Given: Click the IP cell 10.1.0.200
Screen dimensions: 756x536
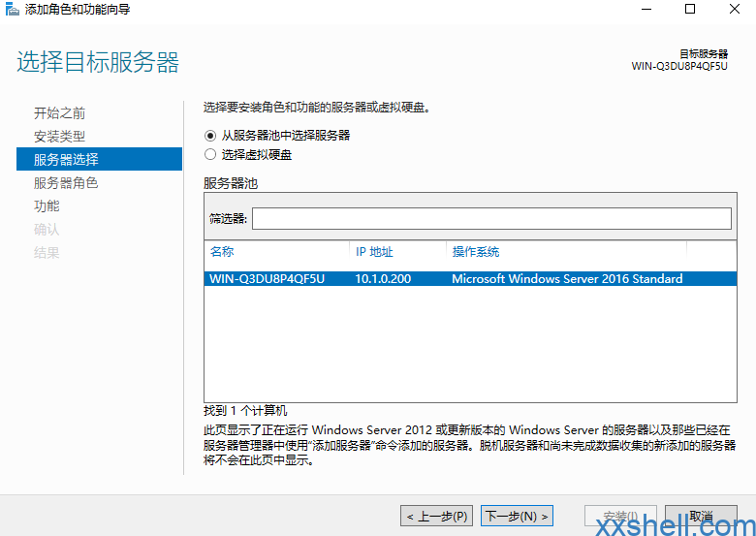Looking at the screenshot, I should (x=383, y=278).
